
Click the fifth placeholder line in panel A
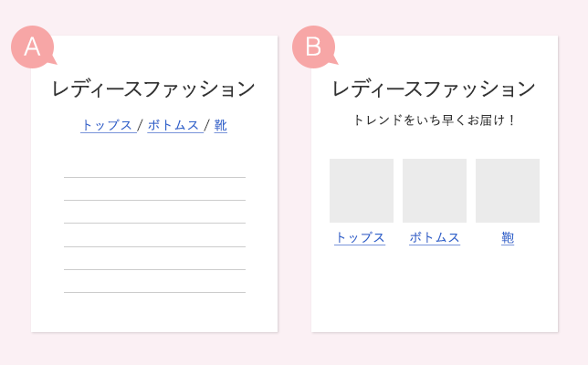tap(154, 269)
